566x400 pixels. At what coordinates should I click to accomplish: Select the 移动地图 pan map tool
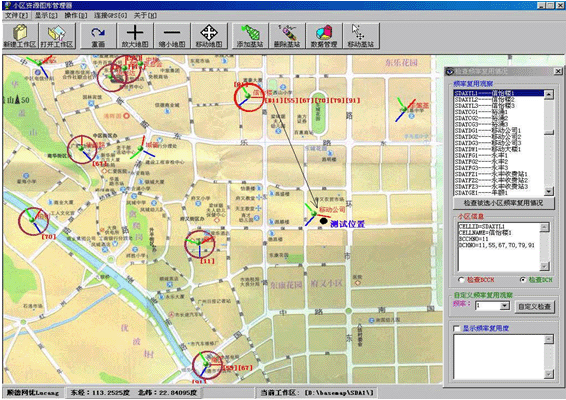[209, 36]
